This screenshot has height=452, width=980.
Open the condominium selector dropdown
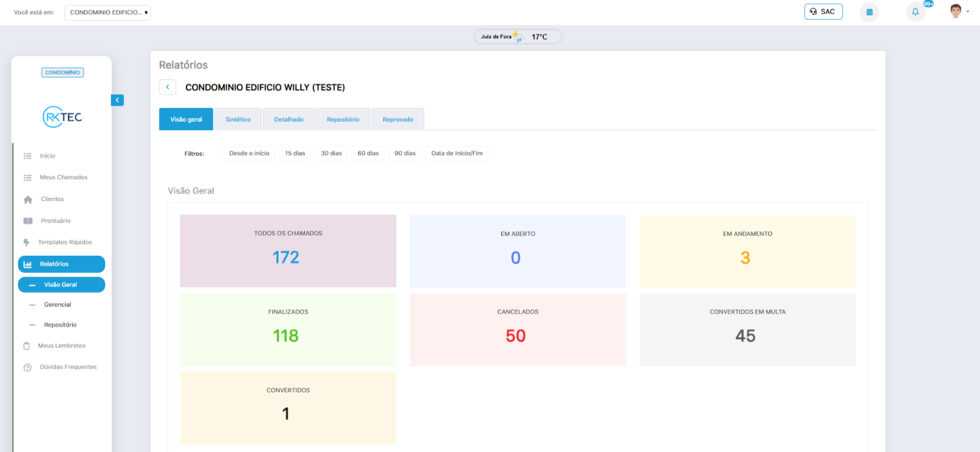pos(107,12)
